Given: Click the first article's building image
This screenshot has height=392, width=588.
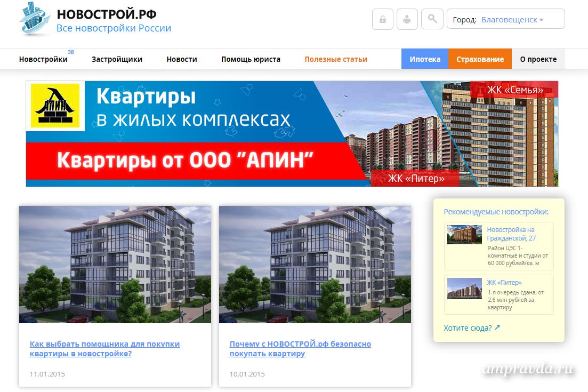Looking at the screenshot, I should pyautogui.click(x=115, y=265).
